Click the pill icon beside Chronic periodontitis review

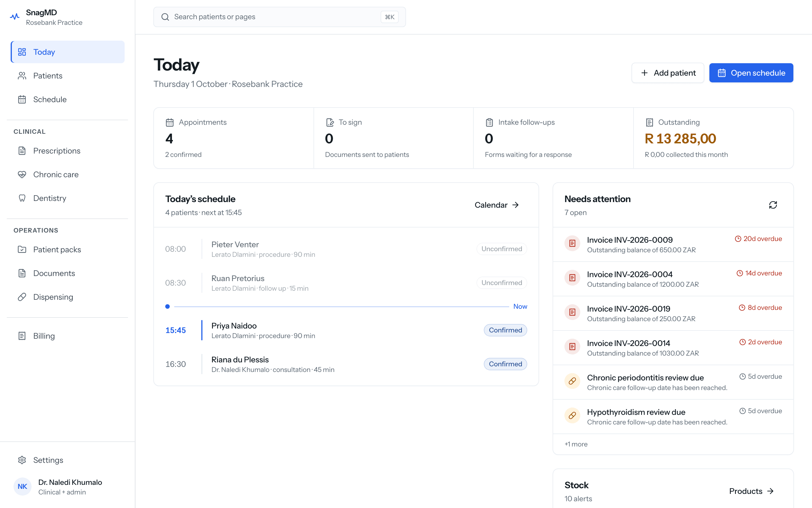click(572, 381)
